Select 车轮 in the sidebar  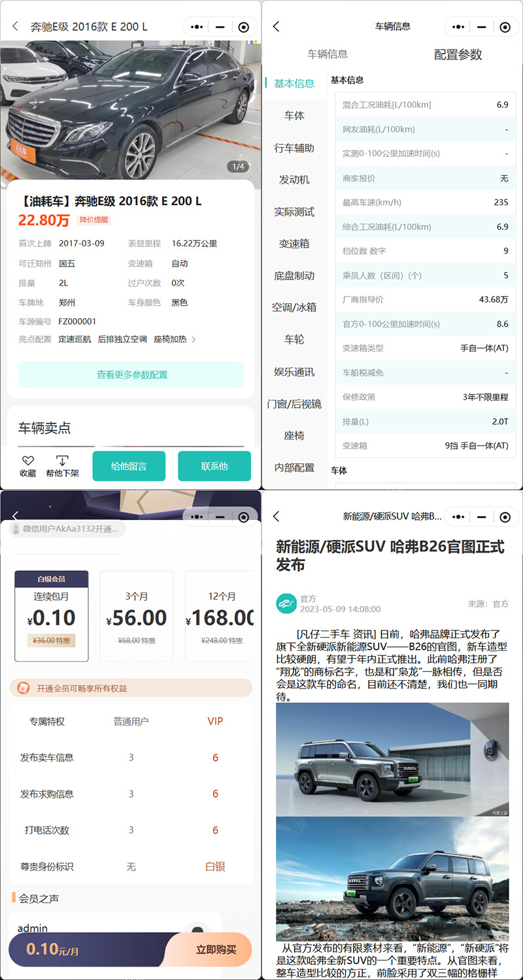[294, 340]
